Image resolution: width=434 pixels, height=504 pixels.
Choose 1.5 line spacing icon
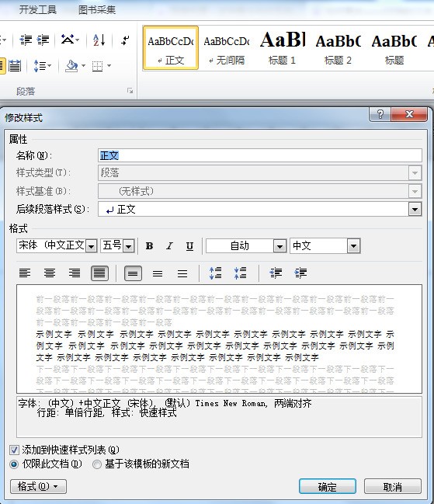click(x=158, y=273)
